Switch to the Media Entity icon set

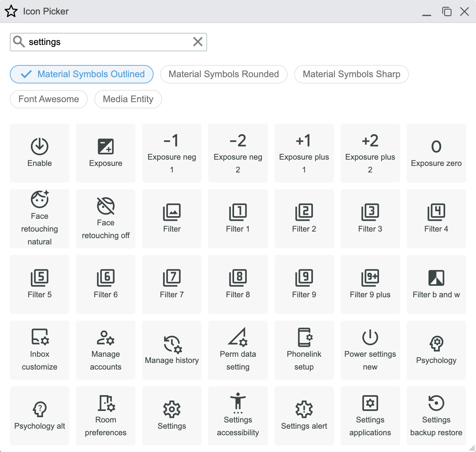(128, 99)
